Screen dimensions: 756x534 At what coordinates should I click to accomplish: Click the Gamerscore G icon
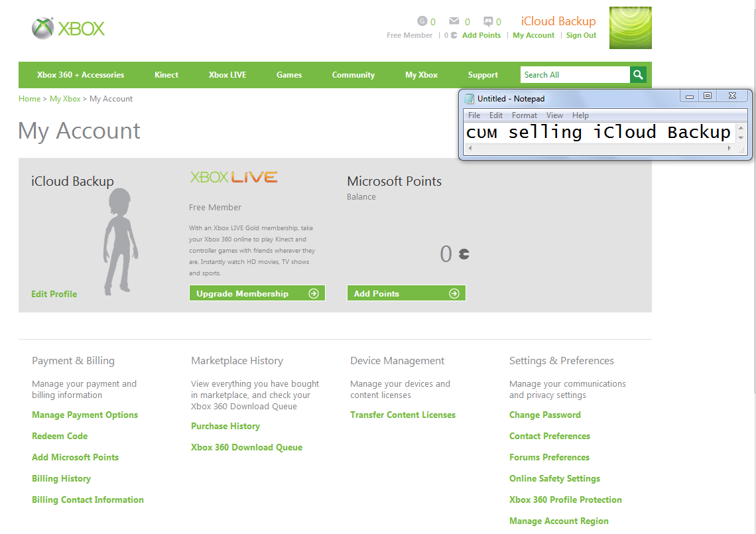pos(422,21)
